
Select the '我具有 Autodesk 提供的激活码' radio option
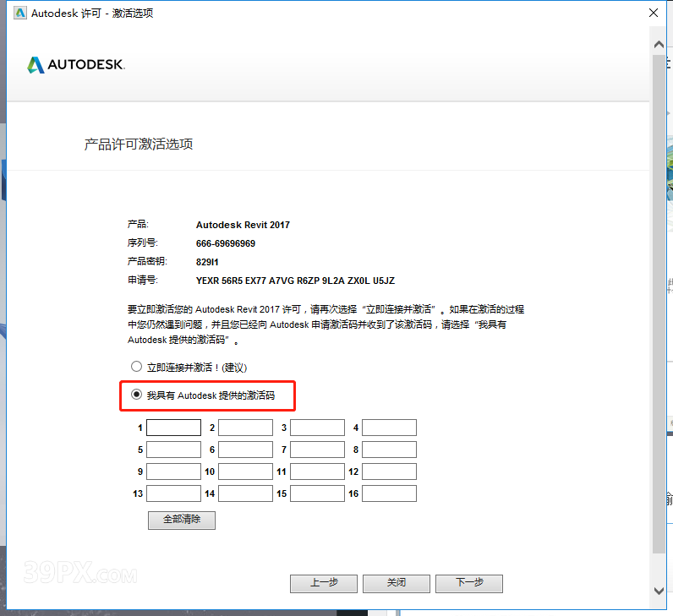tap(136, 395)
